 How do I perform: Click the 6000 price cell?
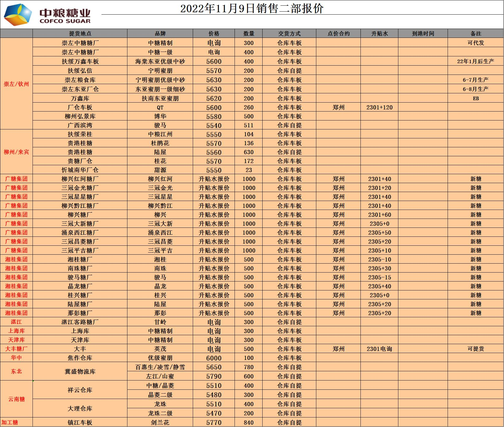point(214,358)
